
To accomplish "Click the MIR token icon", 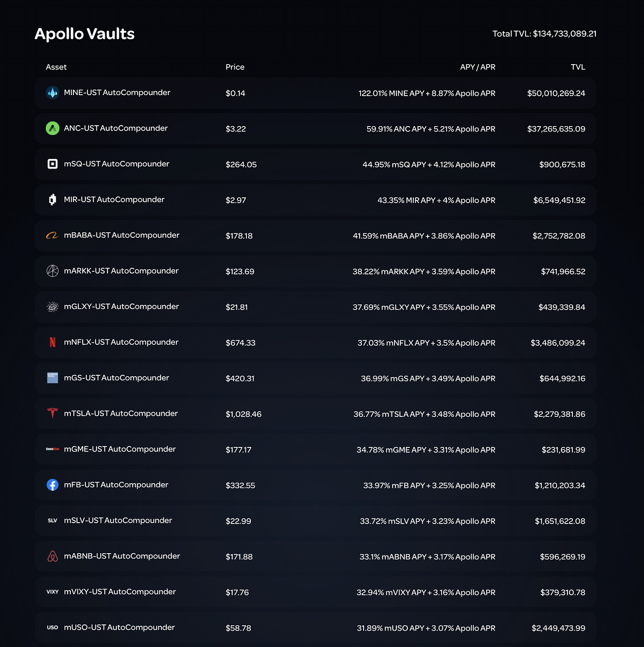I will coord(53,200).
